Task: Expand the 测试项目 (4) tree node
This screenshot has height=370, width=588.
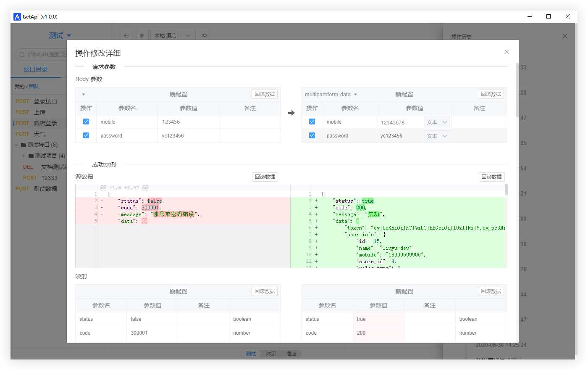Action: click(x=24, y=156)
